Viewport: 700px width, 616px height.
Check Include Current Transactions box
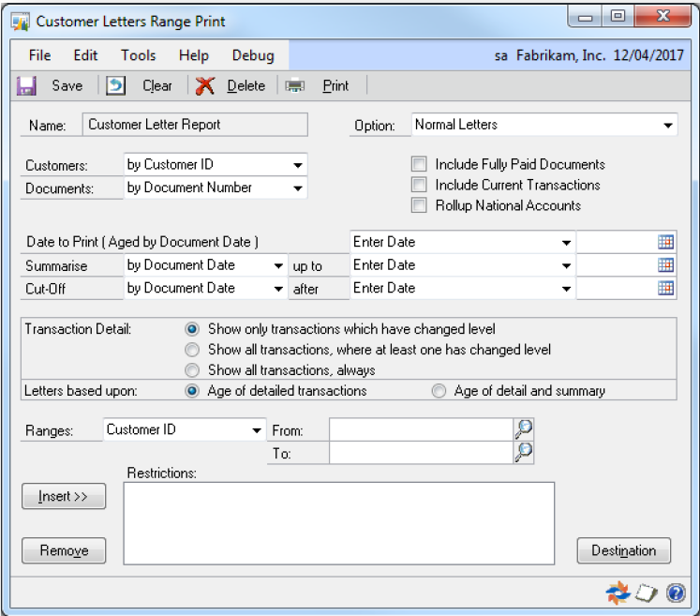(419, 185)
